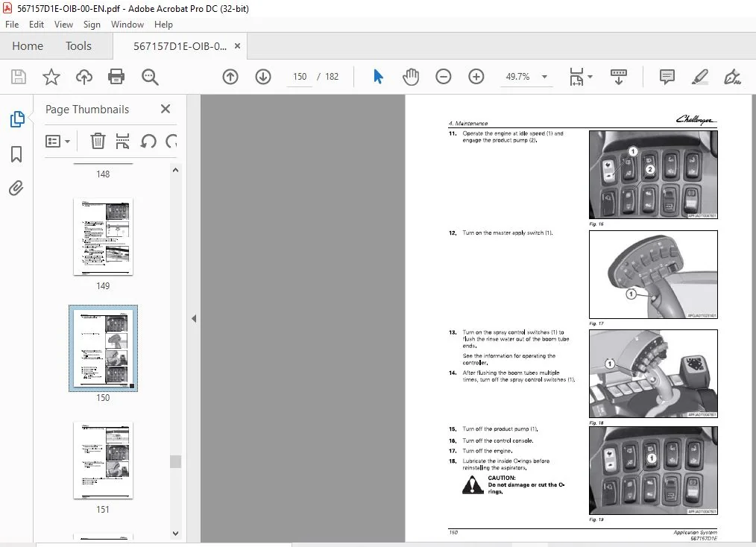
Task: Open thumbnail options dropdown menu
Action: (57, 141)
